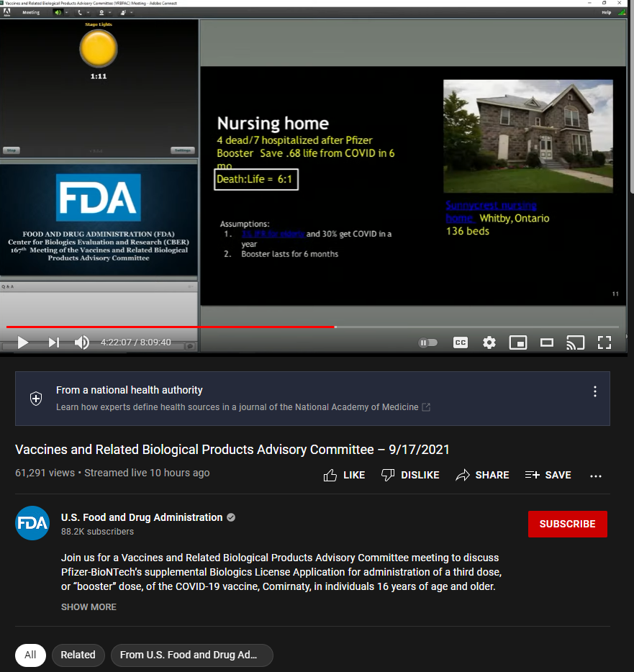
Task: Dislike the video
Action: (410, 476)
